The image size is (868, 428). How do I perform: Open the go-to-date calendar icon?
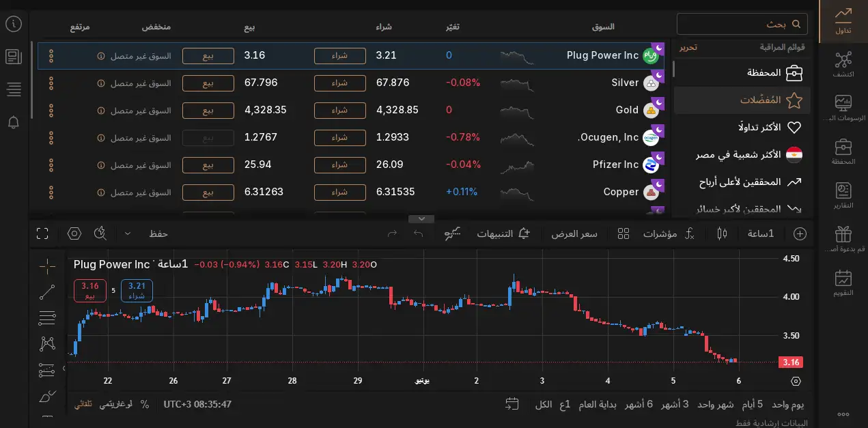click(512, 404)
